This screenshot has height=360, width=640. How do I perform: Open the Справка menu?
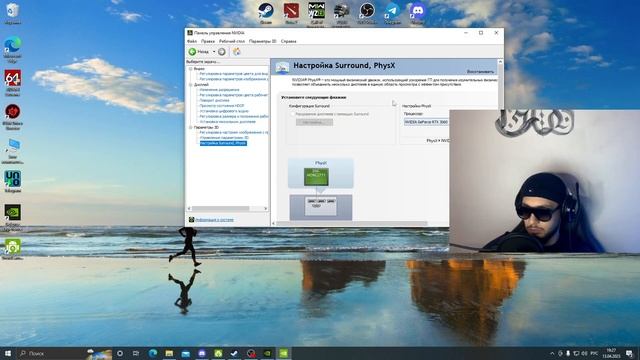(x=289, y=41)
